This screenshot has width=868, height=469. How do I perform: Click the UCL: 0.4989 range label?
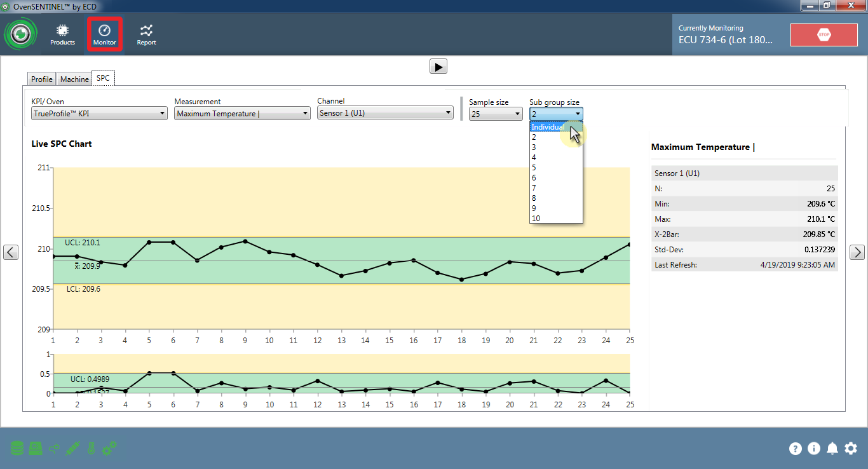[x=90, y=379]
